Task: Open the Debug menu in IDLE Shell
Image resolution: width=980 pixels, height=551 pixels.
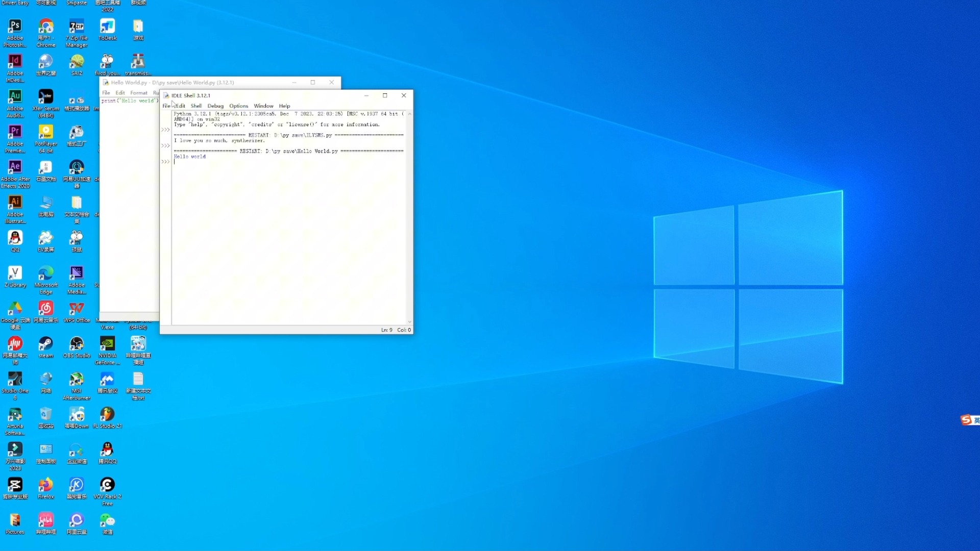Action: click(x=215, y=106)
